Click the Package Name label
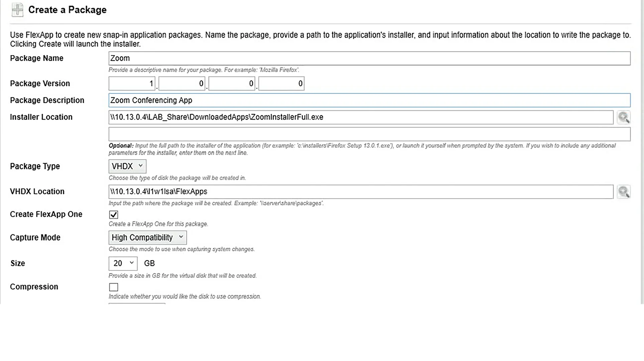Viewport: 644px width, 361px height. 37,58
